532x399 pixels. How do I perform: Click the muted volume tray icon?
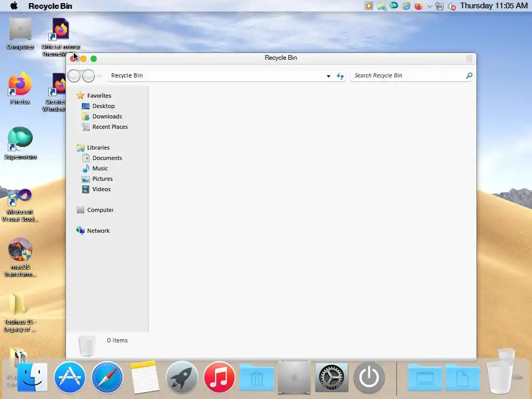pyautogui.click(x=451, y=6)
